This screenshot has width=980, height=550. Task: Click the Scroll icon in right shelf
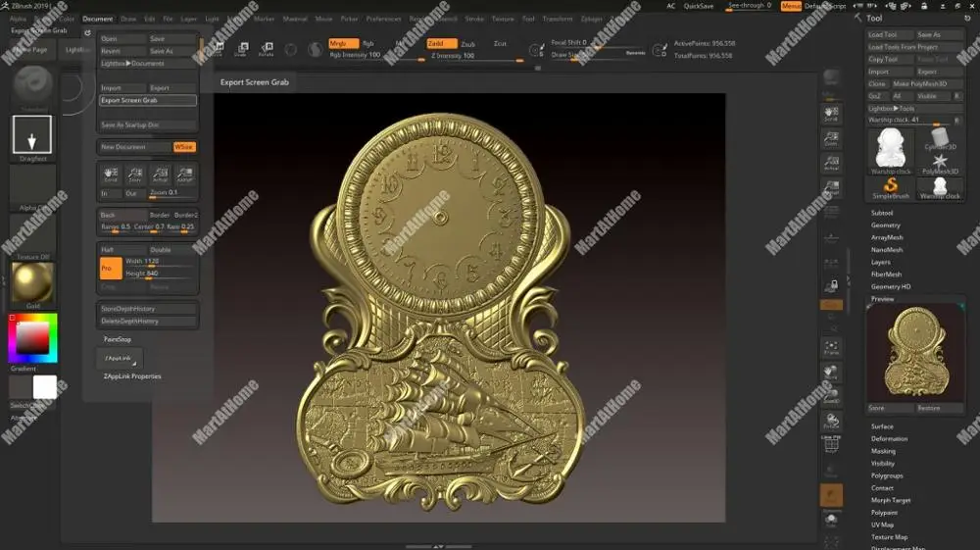click(831, 113)
